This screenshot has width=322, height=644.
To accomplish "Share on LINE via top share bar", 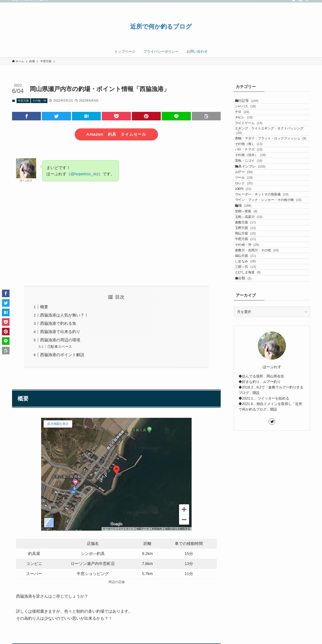I will [176, 116].
